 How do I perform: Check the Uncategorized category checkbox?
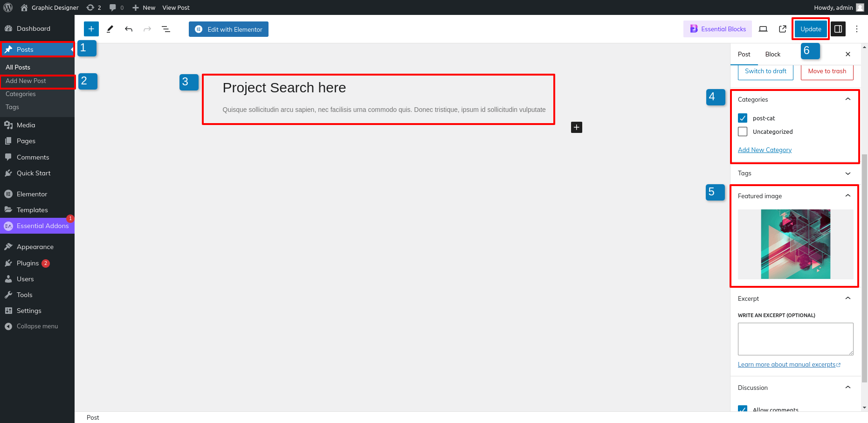tap(743, 132)
